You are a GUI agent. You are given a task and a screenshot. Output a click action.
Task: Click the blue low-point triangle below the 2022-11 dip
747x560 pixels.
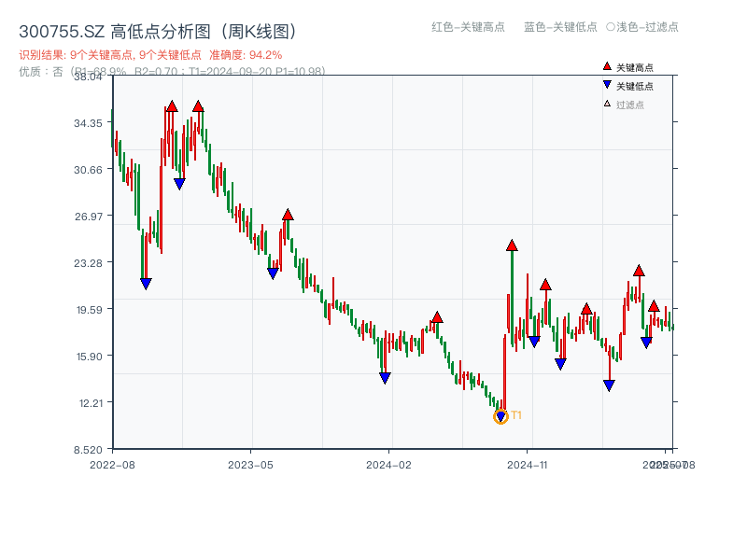(x=146, y=281)
